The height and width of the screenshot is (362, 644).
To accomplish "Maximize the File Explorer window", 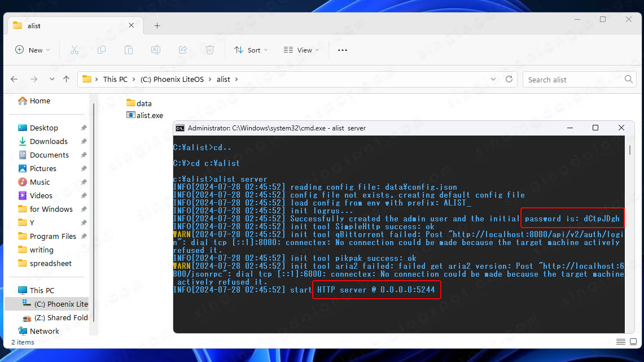I will coord(603,19).
